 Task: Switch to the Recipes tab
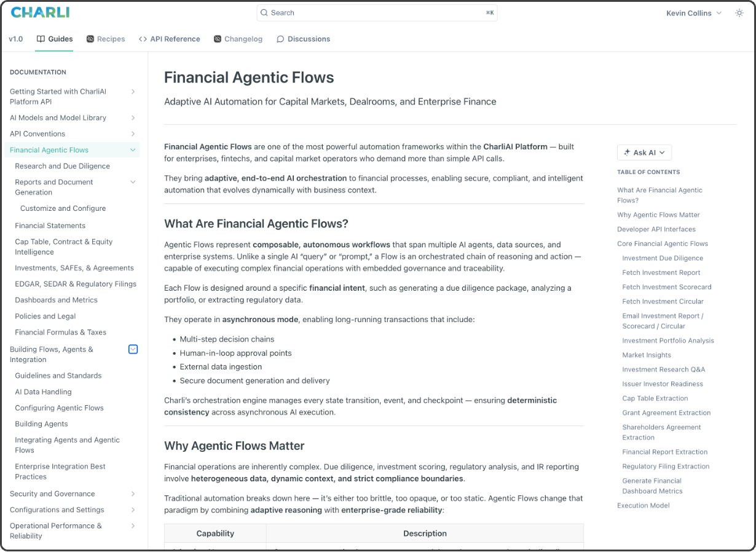[x=105, y=39]
